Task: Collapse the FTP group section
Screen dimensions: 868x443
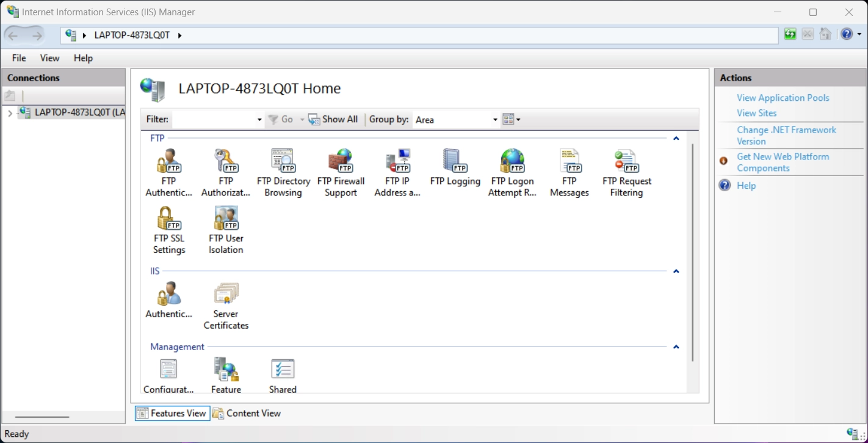Action: click(x=676, y=138)
